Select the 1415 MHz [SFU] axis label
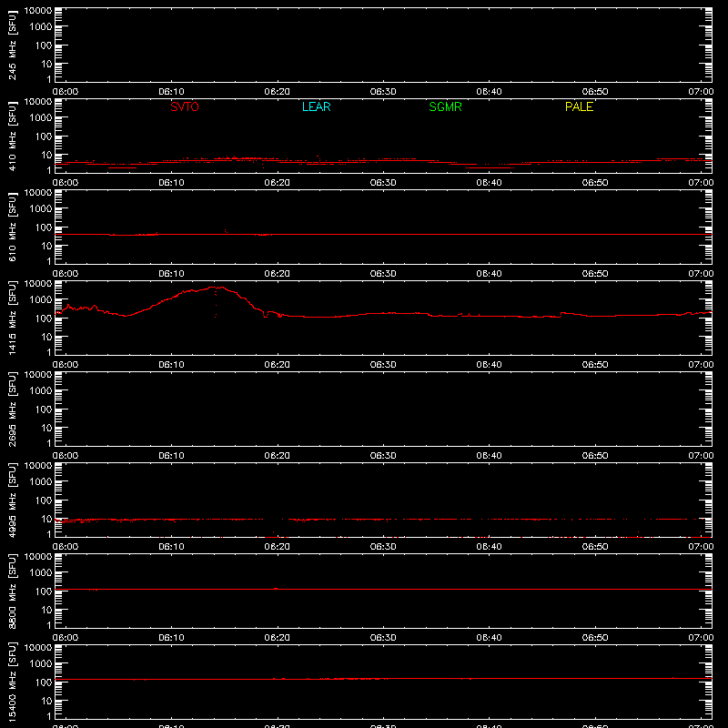The width and height of the screenshot is (728, 728). point(12,318)
